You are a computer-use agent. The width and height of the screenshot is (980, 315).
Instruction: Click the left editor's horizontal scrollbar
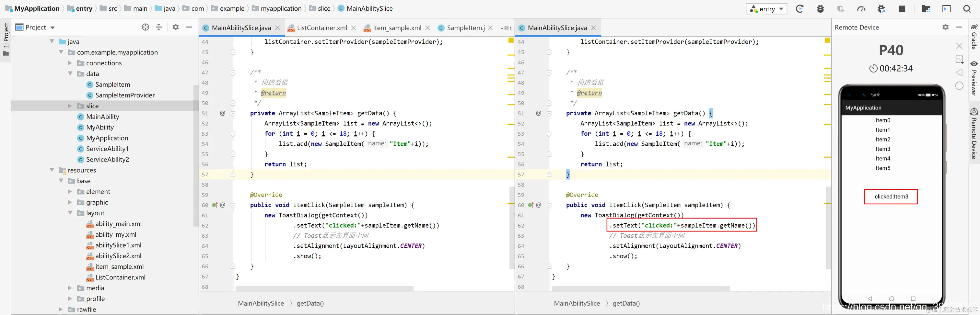tap(324, 289)
